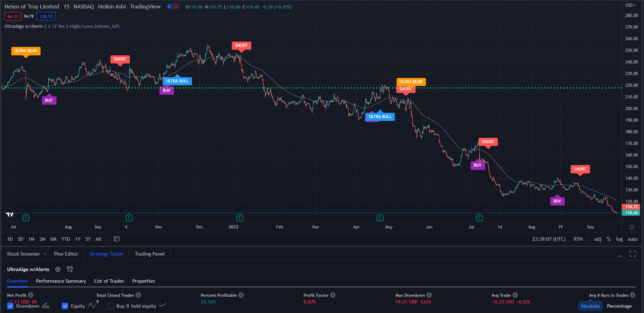The width and height of the screenshot is (644, 313).
Task: Toggle log scale
Action: (620, 239)
